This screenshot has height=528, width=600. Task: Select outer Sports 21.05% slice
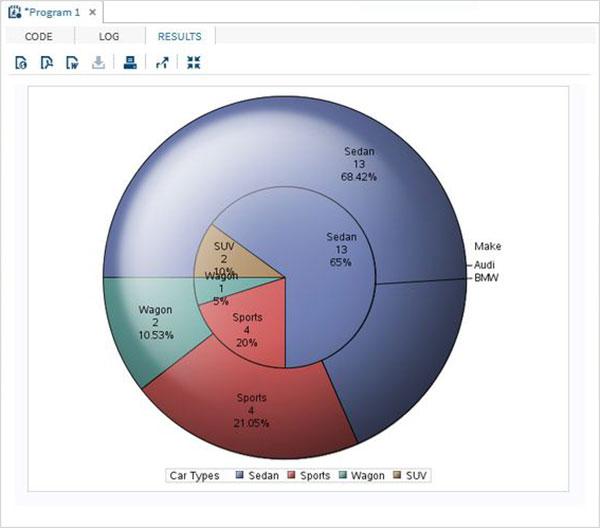[x=251, y=411]
